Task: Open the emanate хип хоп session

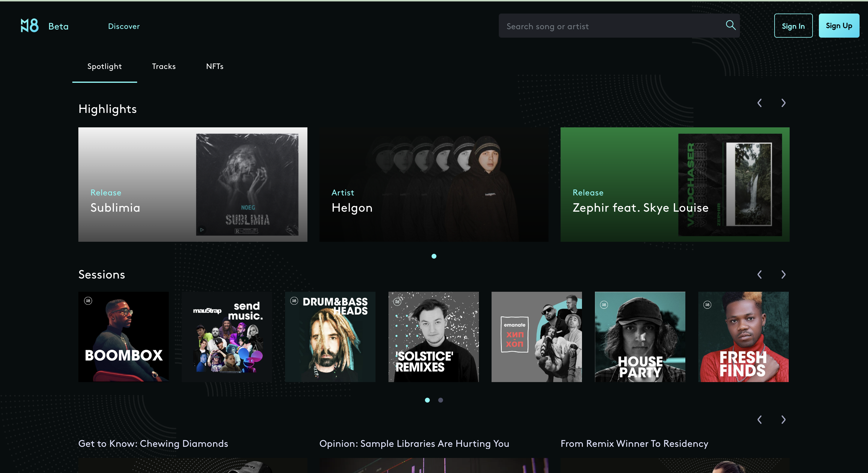Action: pyautogui.click(x=537, y=337)
